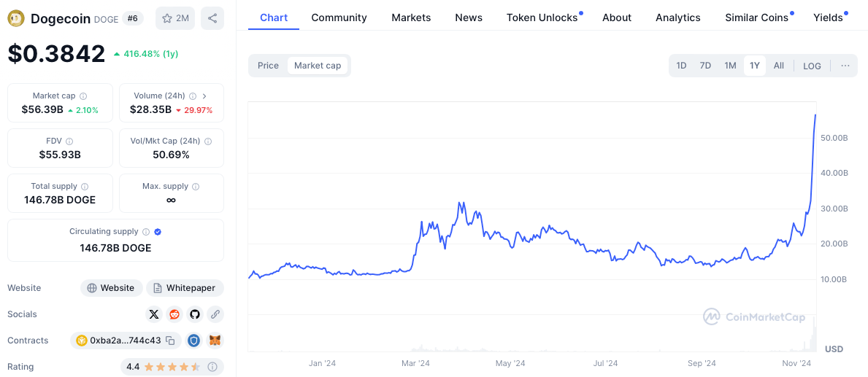Open the Whitepaper link
Image resolution: width=868 pixels, height=377 pixels.
[x=185, y=288]
